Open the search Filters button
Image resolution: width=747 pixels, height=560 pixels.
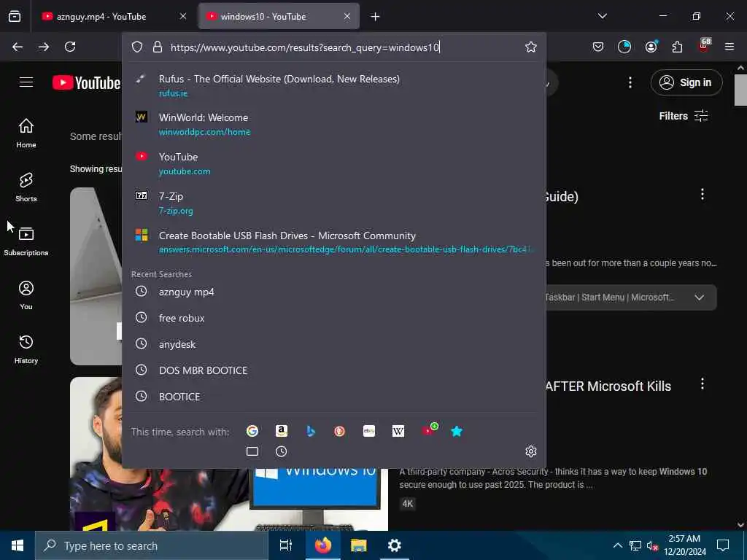(684, 116)
